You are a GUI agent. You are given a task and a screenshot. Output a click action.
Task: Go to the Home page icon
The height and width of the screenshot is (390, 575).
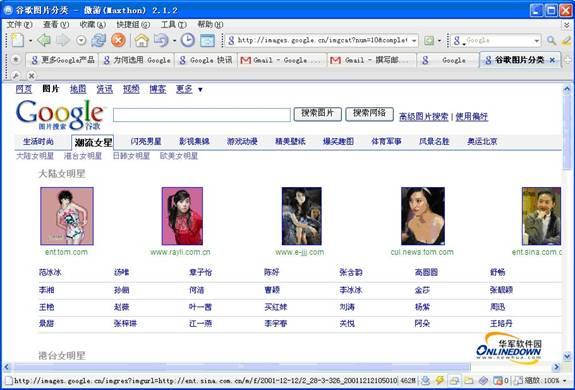[142, 40]
